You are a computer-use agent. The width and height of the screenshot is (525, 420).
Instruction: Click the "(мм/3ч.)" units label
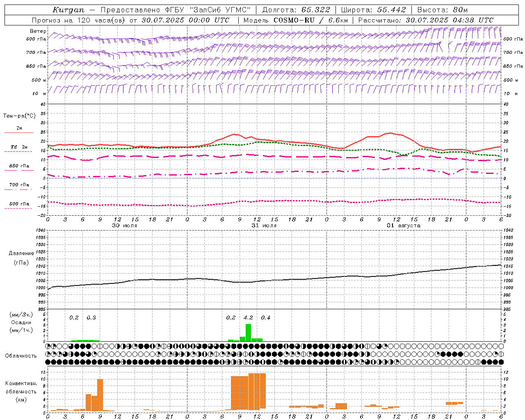coord(21,315)
